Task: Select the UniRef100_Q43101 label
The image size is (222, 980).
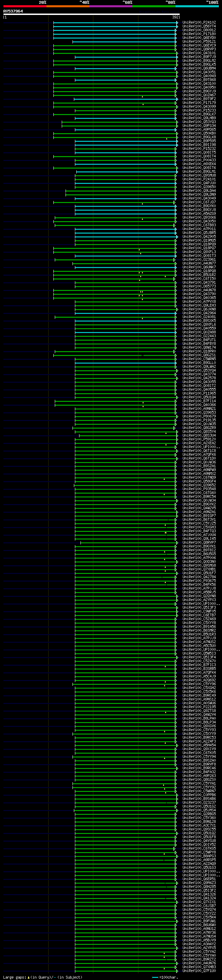Action: pyautogui.click(x=199, y=53)
